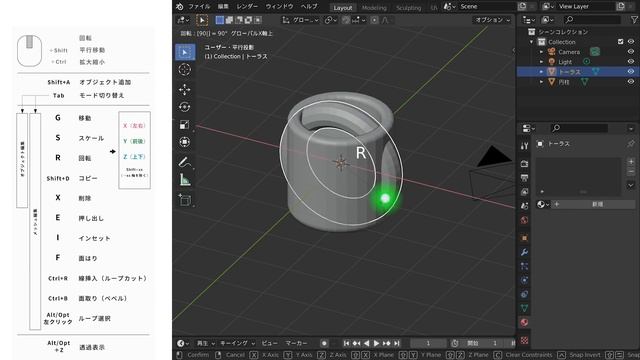640x360 pixels.
Task: Collapse the Collection tree in outliner
Action: click(531, 42)
